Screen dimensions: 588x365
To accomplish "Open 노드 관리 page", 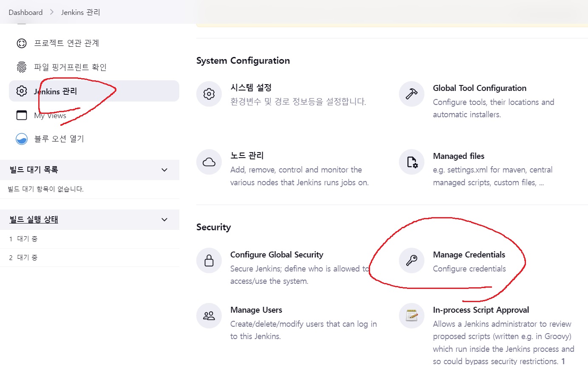I will [x=247, y=156].
